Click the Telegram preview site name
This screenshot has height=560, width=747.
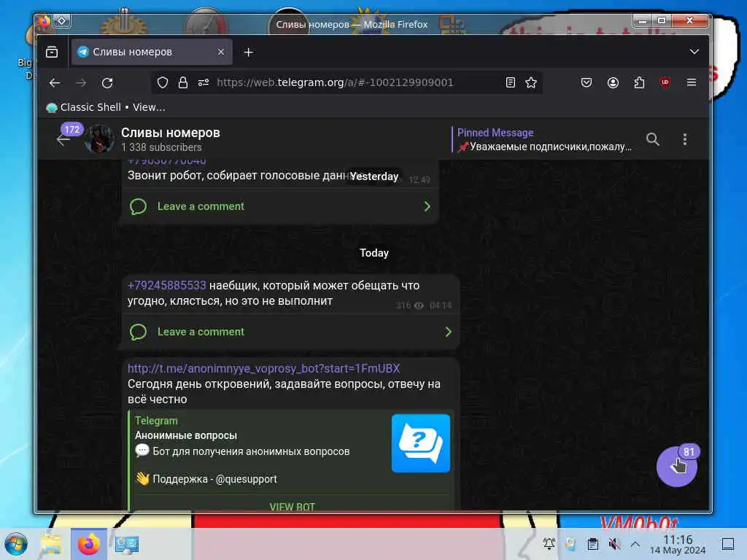pos(156,421)
